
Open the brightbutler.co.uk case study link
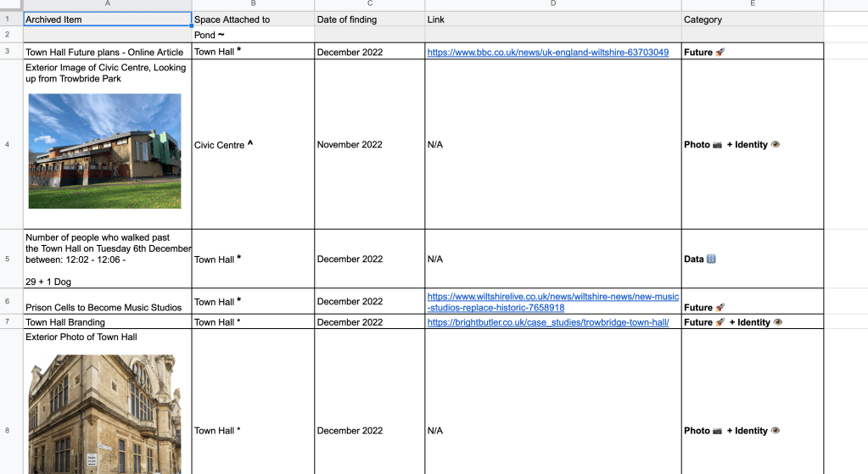pyautogui.click(x=547, y=322)
